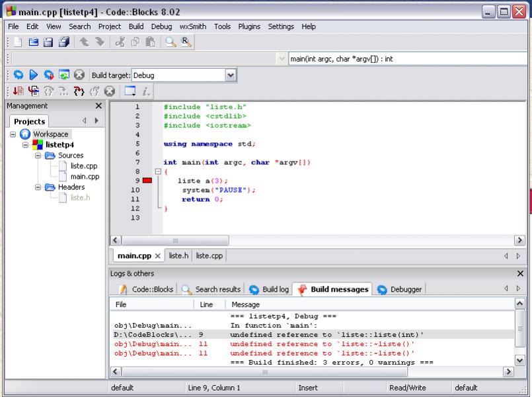Undo the last edit via toolbar

(x=84, y=42)
